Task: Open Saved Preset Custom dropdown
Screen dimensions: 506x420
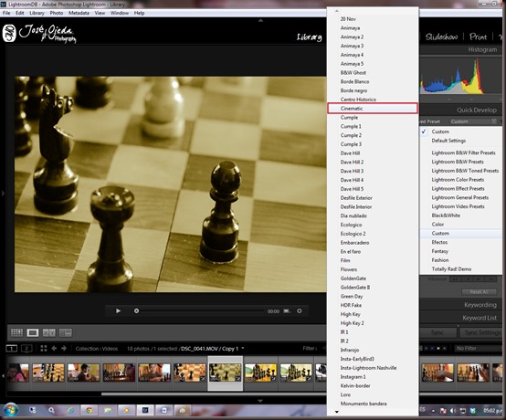Action: tap(473, 121)
